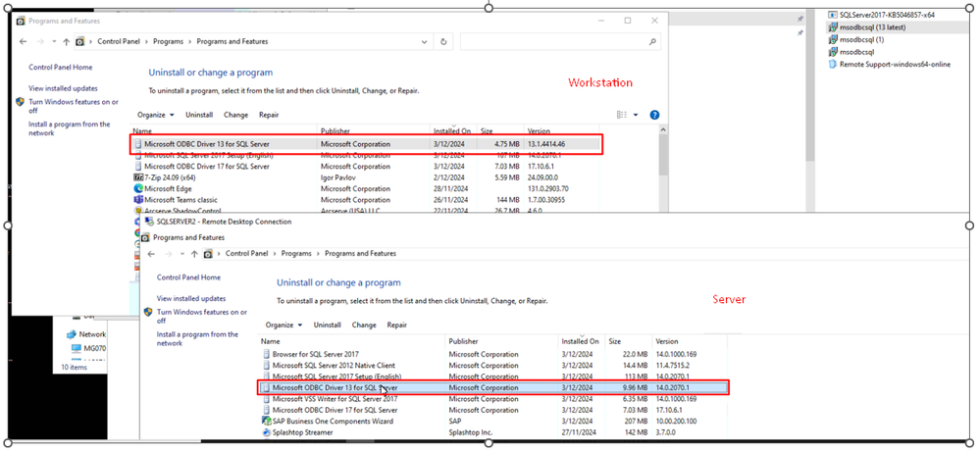
Task: Click Change in the Workstation toolbar
Action: [x=235, y=115]
